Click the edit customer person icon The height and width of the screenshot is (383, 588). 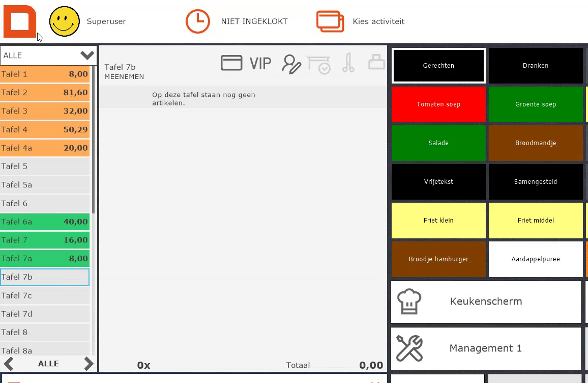coord(291,64)
